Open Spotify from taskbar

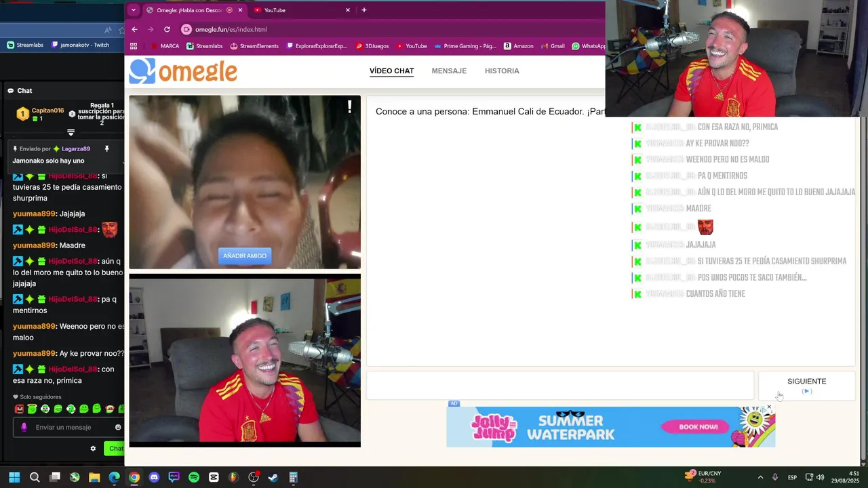click(x=194, y=477)
